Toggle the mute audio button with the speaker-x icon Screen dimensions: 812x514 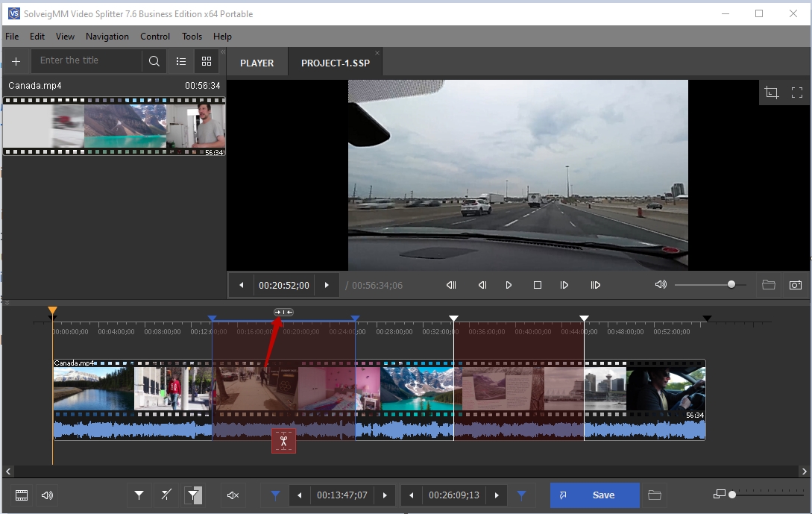pyautogui.click(x=233, y=495)
